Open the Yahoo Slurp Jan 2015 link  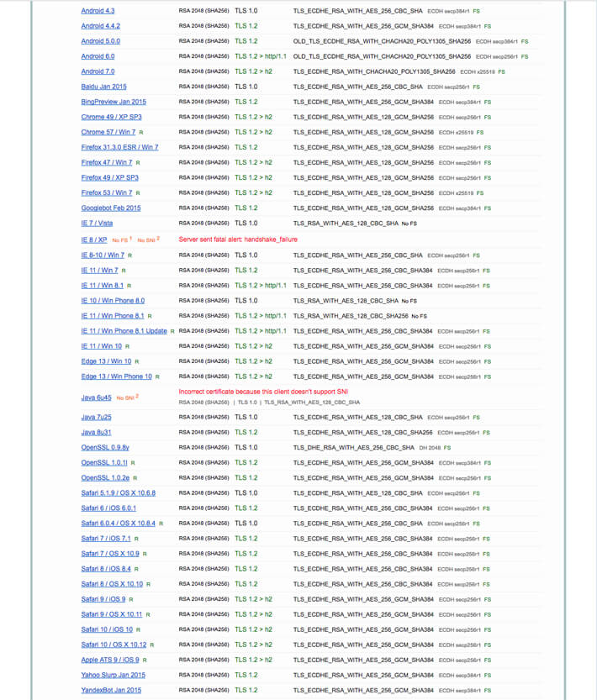[113, 675]
